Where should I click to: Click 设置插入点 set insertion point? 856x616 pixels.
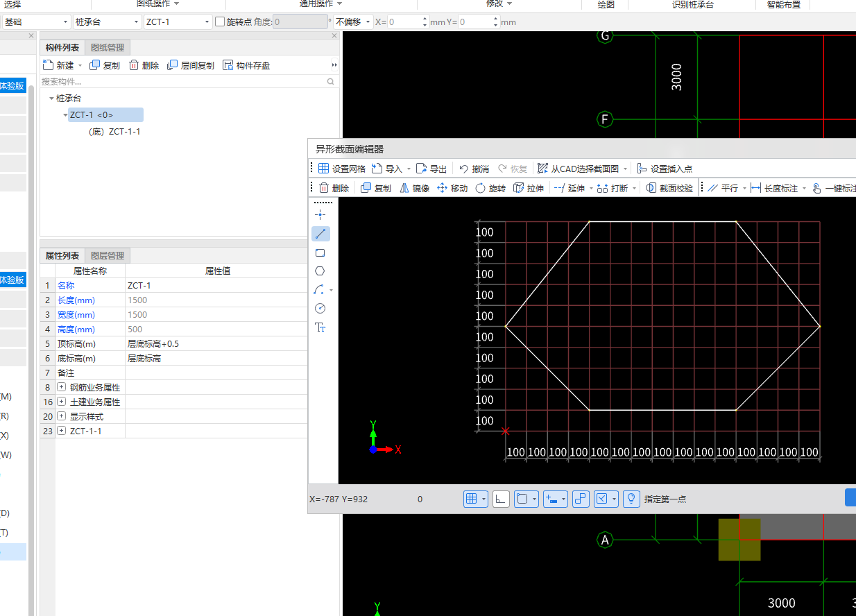(665, 169)
